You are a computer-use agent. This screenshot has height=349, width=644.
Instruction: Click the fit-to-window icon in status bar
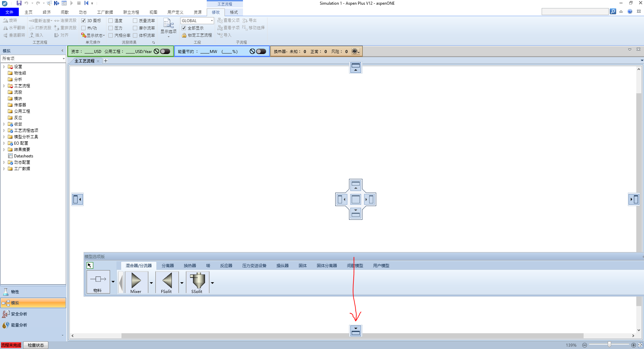[x=640, y=345]
